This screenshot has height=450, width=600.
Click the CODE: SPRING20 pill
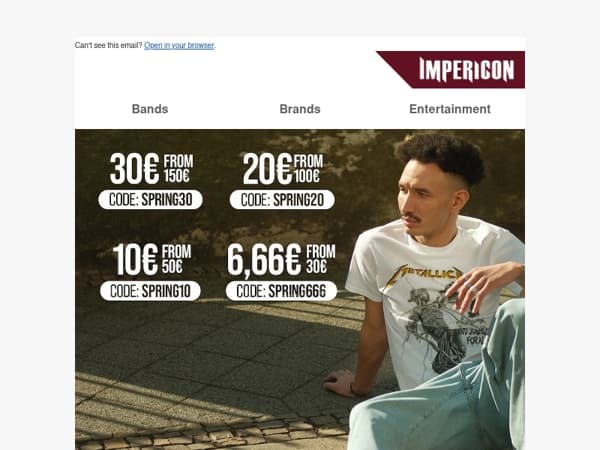282,199
